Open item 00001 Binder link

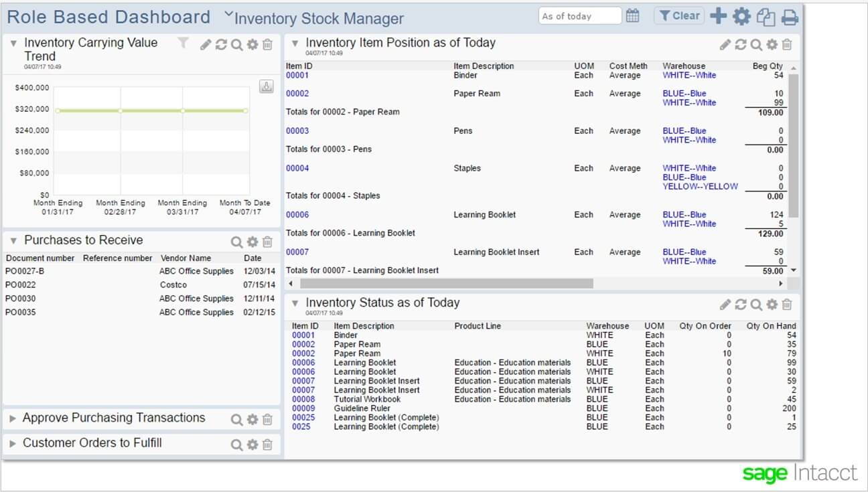point(297,75)
